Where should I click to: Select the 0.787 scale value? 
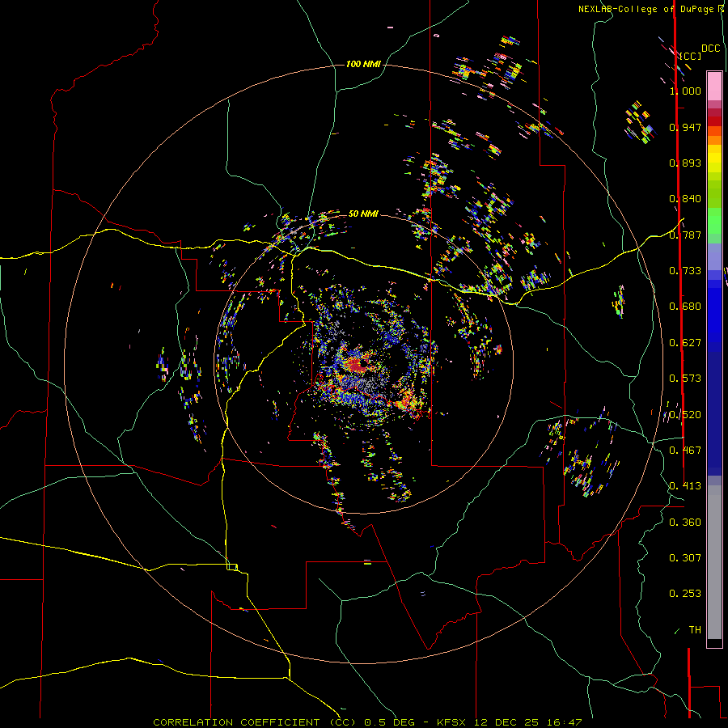685,235
